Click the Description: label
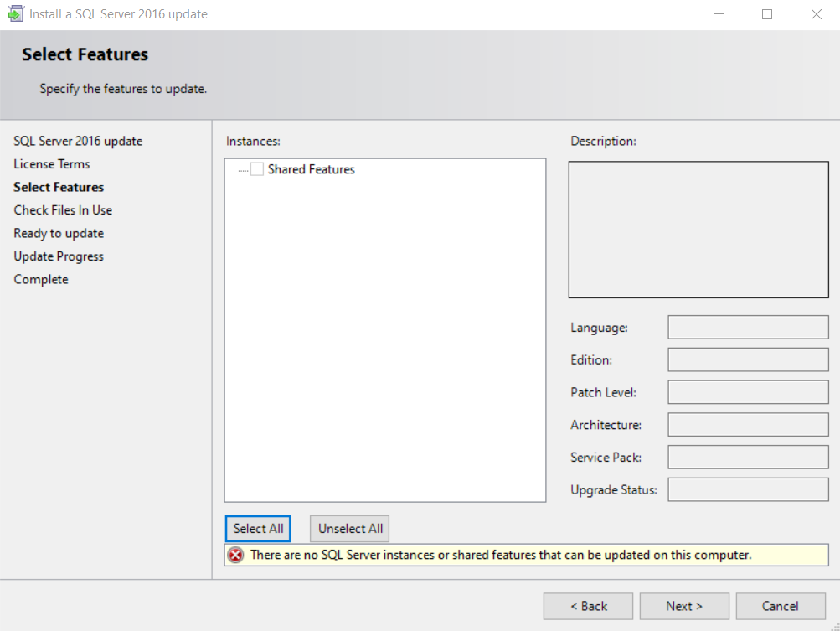 pos(603,141)
